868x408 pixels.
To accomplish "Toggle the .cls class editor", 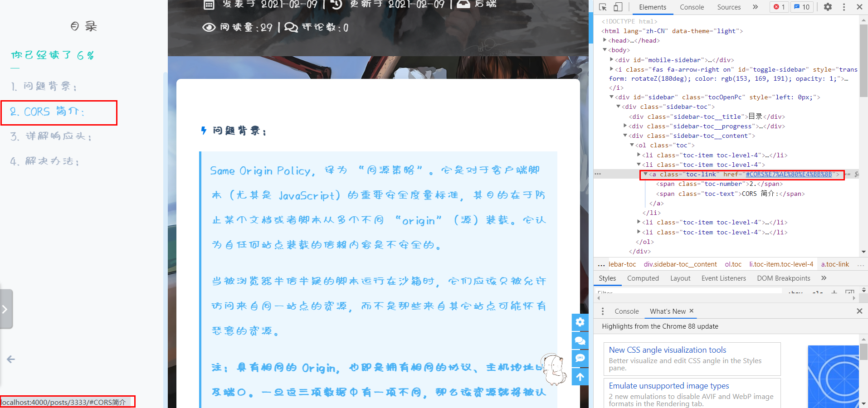I will (x=818, y=293).
